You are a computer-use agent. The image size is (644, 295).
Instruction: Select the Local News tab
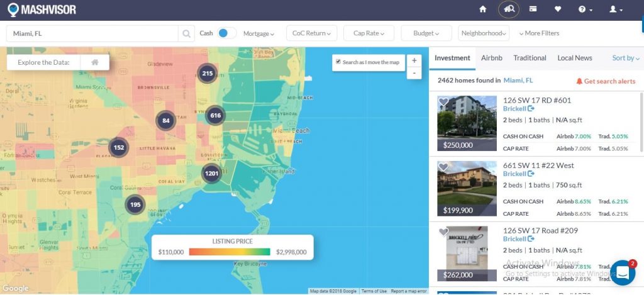click(574, 58)
